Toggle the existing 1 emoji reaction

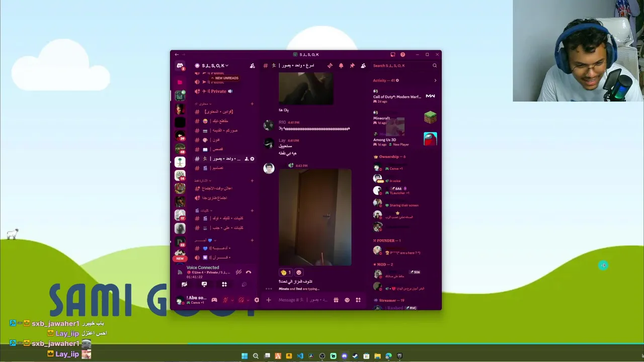coord(286,273)
